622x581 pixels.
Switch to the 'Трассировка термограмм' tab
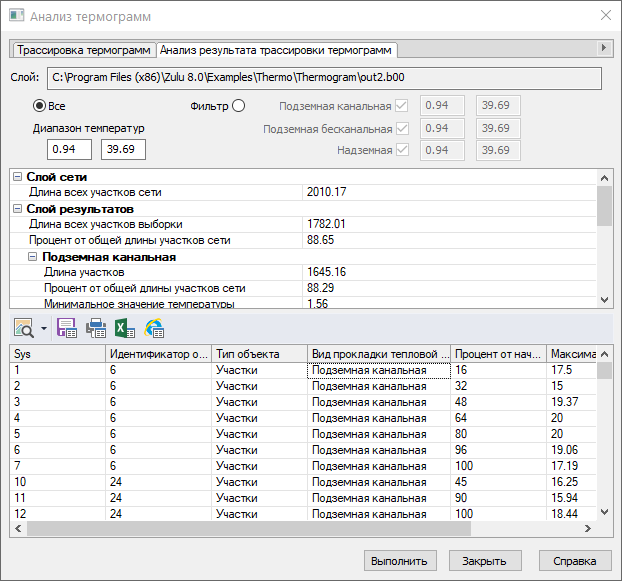coord(84,49)
